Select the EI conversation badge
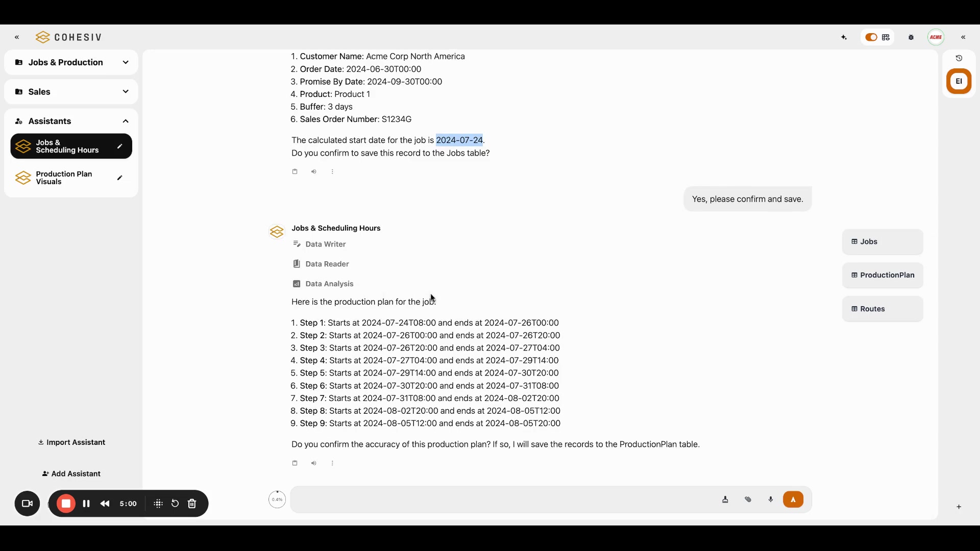The width and height of the screenshot is (980, 551). coord(959,81)
